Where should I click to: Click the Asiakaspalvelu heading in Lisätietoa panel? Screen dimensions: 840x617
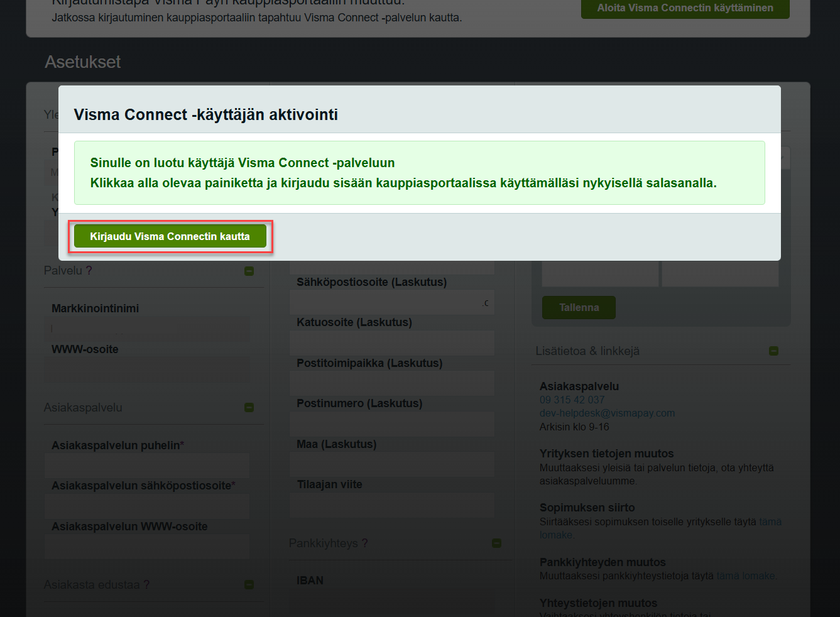(579, 386)
